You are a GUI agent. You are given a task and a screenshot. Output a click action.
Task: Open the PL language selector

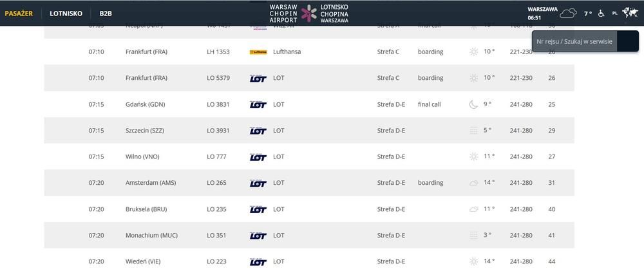tap(614, 13)
